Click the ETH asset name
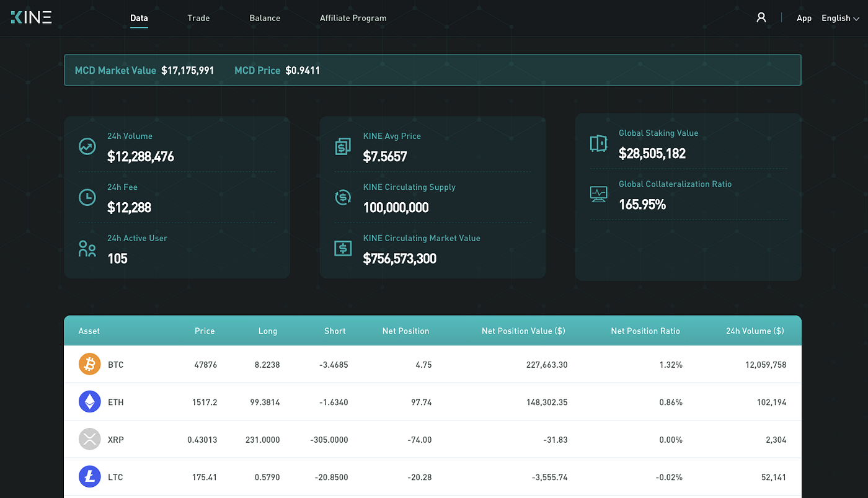The height and width of the screenshot is (498, 868). click(115, 402)
